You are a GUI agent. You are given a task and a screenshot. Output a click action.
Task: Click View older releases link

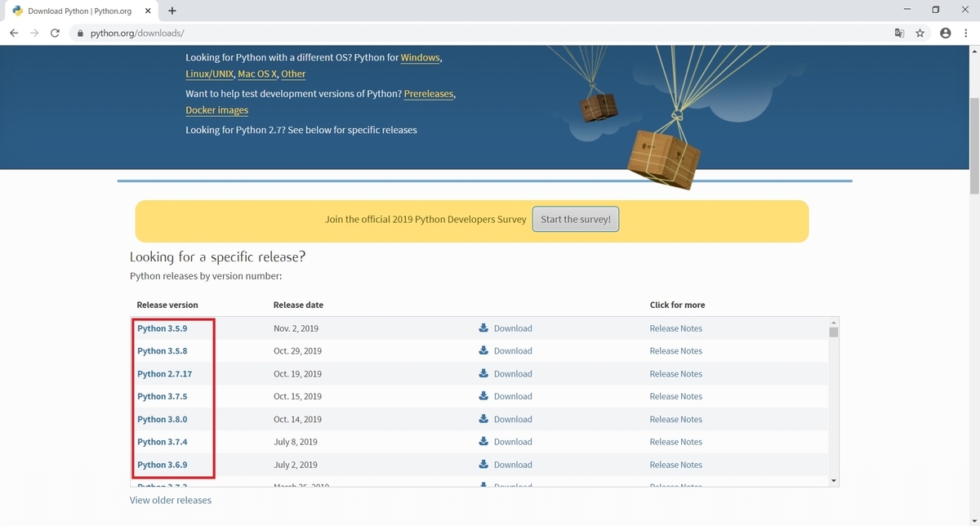(171, 500)
